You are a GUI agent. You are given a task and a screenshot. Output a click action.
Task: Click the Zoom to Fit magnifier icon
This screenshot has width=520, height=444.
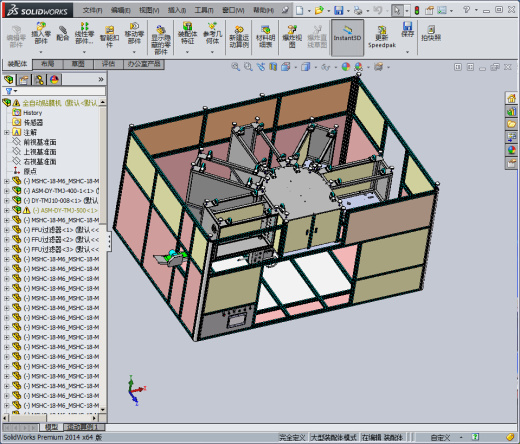236,67
